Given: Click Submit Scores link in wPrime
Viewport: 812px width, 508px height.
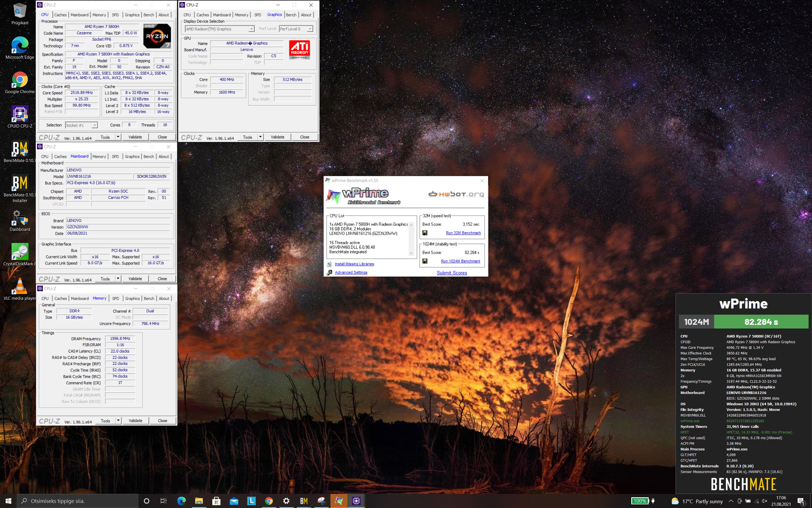Looking at the screenshot, I should [x=452, y=273].
